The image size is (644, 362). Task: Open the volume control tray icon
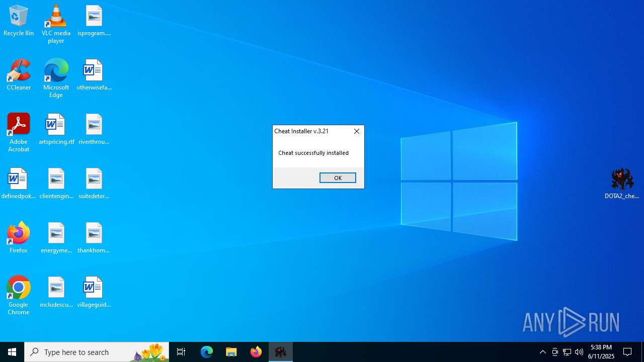coord(579,352)
